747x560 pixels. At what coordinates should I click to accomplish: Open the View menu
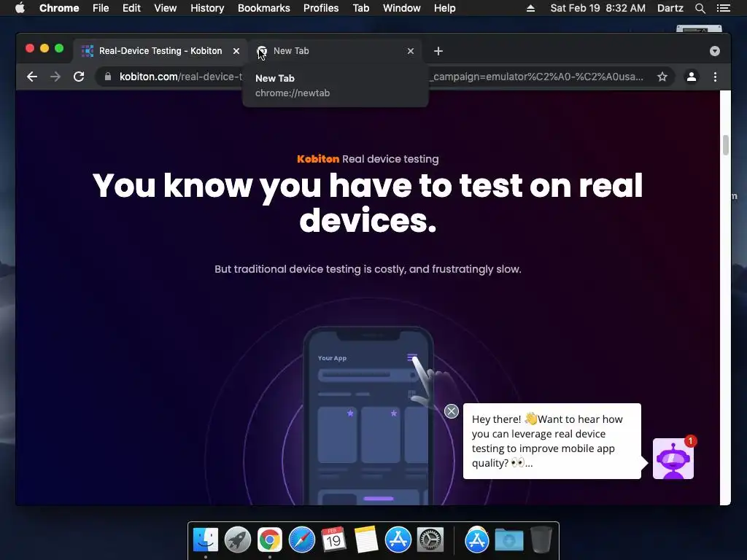click(166, 8)
